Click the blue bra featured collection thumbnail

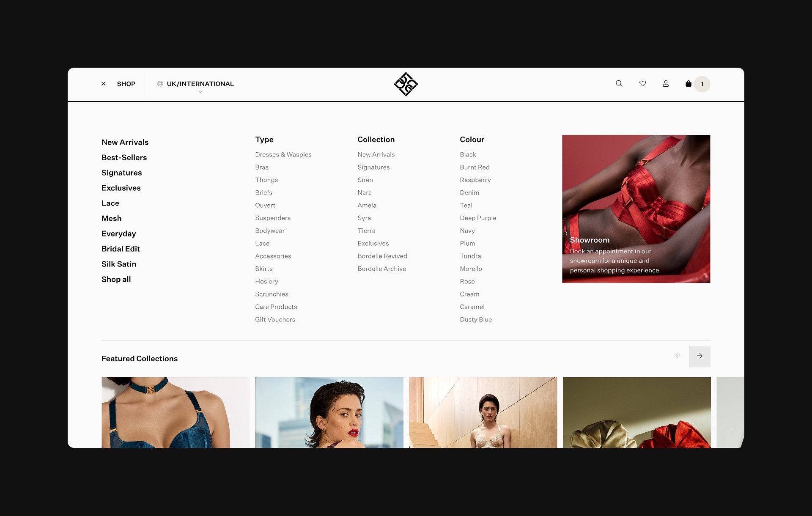(x=176, y=412)
